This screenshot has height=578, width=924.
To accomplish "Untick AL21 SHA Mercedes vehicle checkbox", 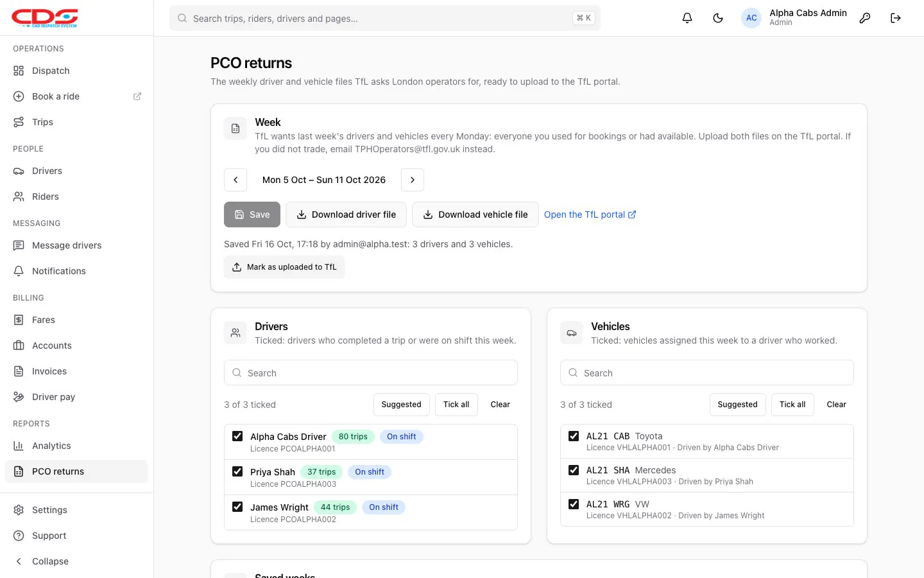I will coord(574,470).
